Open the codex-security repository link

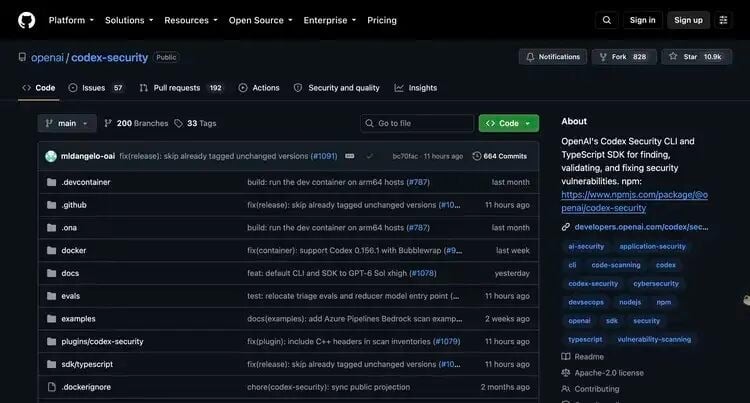click(x=110, y=57)
